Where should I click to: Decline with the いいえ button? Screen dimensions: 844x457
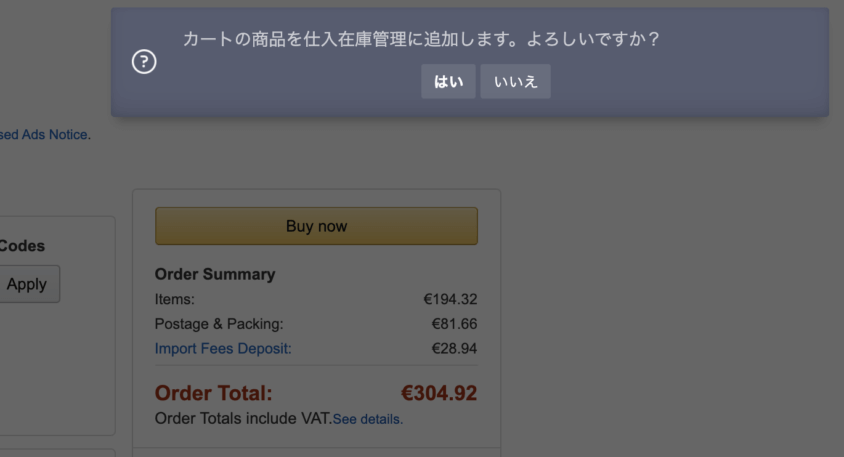click(x=516, y=81)
